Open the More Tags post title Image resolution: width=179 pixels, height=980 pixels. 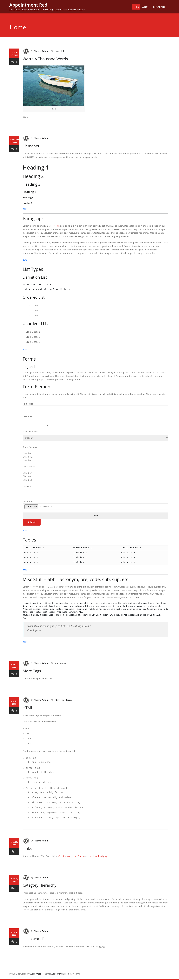pos(32,671)
